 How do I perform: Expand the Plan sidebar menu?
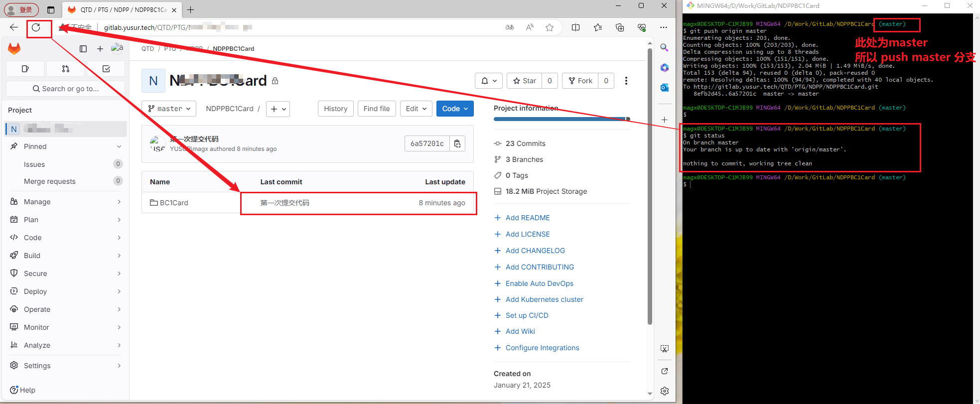pos(66,220)
